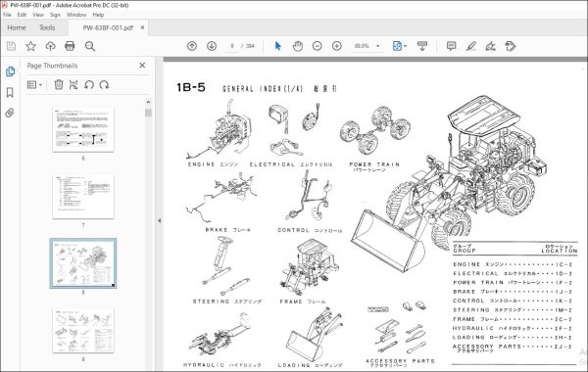Print the document with the printer icon
The image size is (588, 372).
tap(70, 46)
